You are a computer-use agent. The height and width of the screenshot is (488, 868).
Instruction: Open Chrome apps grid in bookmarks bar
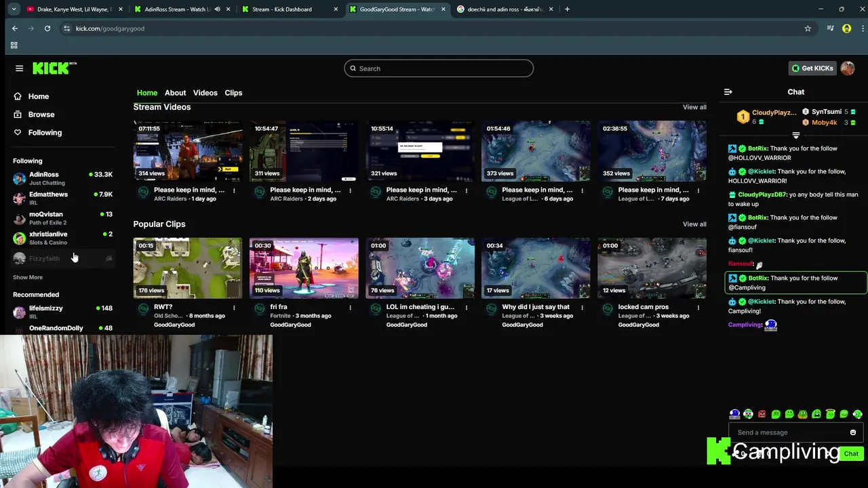point(14,45)
